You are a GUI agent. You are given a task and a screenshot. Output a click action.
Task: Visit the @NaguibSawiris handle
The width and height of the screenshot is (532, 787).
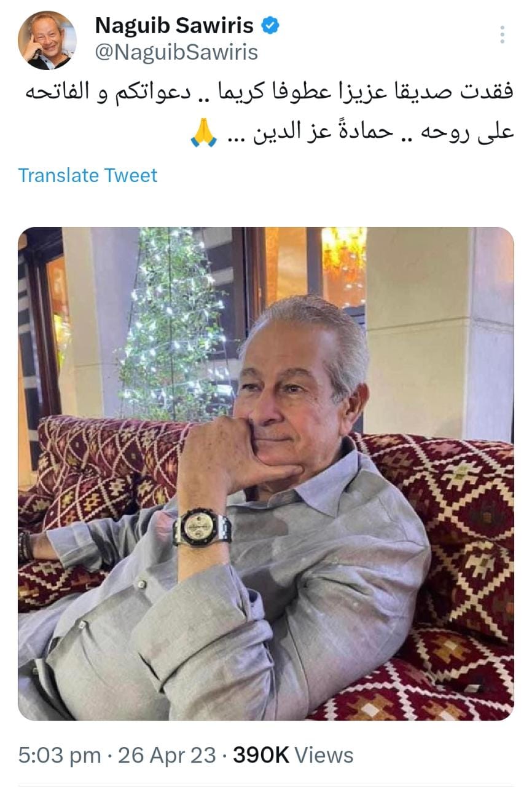pyautogui.click(x=176, y=53)
